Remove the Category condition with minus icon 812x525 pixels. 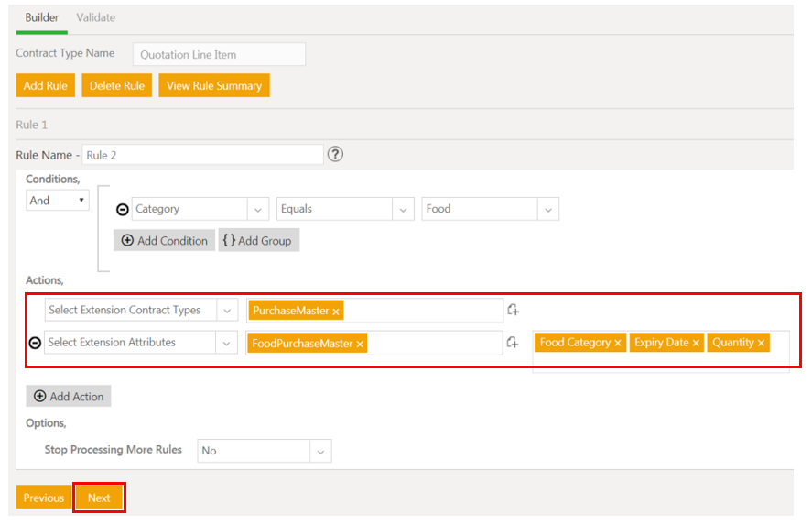pyautogui.click(x=122, y=210)
